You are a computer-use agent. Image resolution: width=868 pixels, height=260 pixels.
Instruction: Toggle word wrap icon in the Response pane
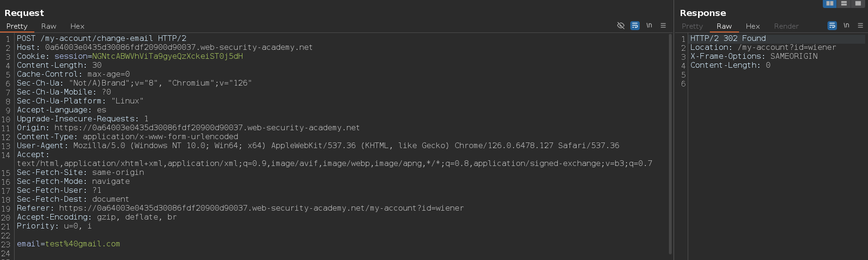pos(832,25)
